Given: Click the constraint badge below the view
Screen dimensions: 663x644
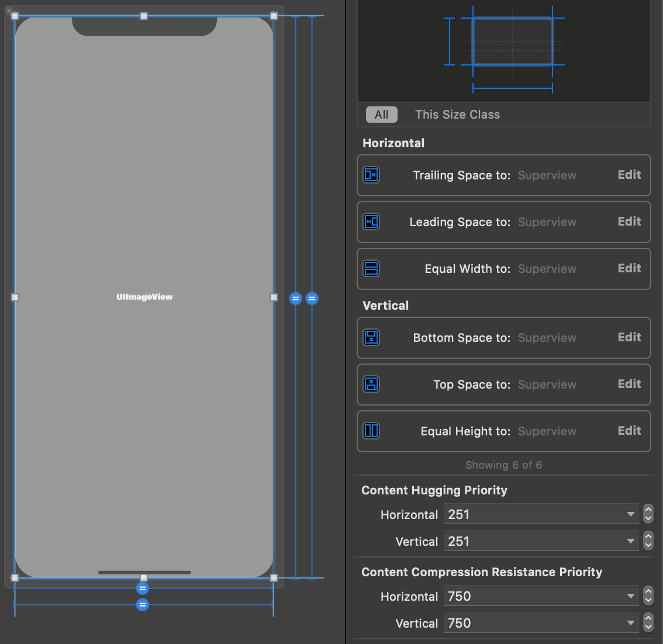Looking at the screenshot, I should 143,588.
